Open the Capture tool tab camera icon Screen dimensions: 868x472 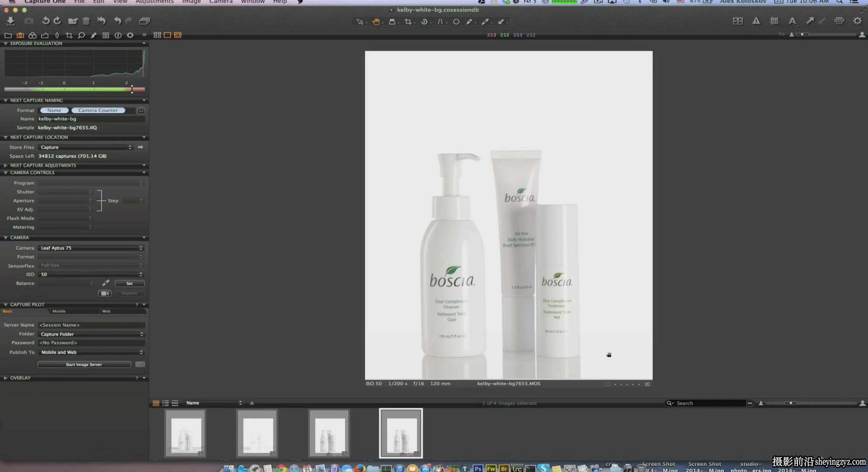point(20,35)
